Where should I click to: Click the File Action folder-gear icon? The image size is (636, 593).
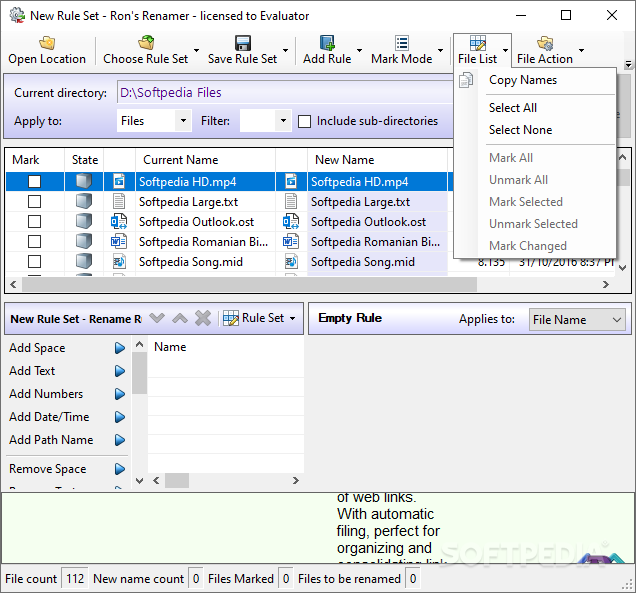point(545,43)
